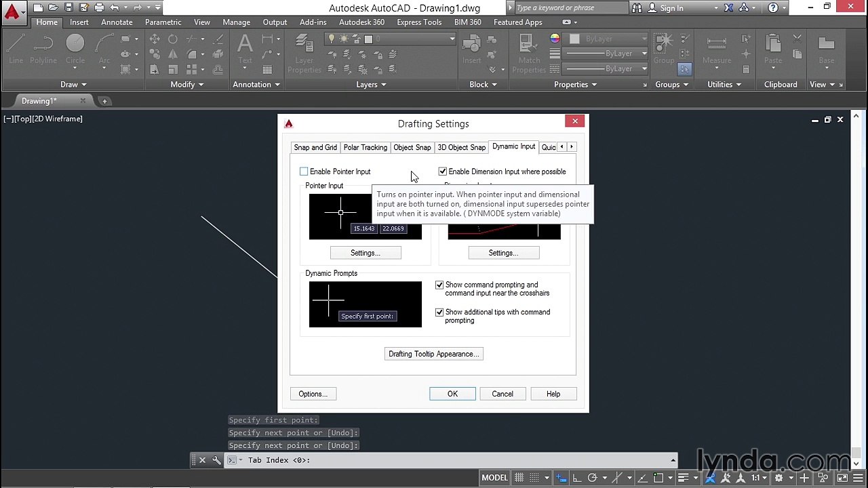Check Enable Pointer Input checkbox

[304, 171]
